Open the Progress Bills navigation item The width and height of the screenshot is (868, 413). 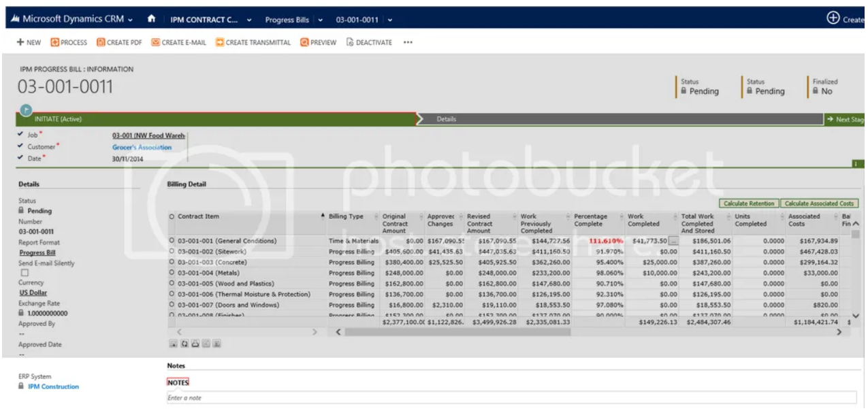(288, 19)
